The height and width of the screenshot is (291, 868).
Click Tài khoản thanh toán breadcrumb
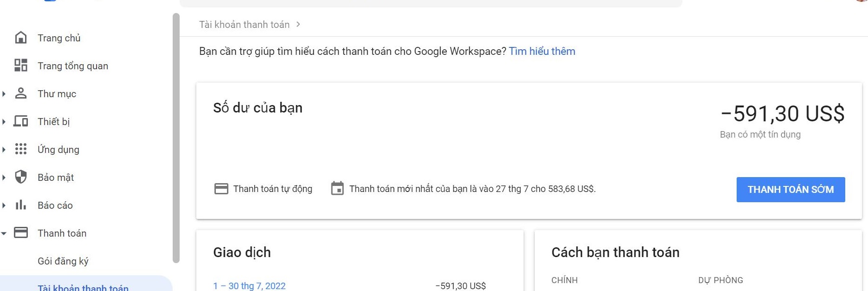click(244, 25)
